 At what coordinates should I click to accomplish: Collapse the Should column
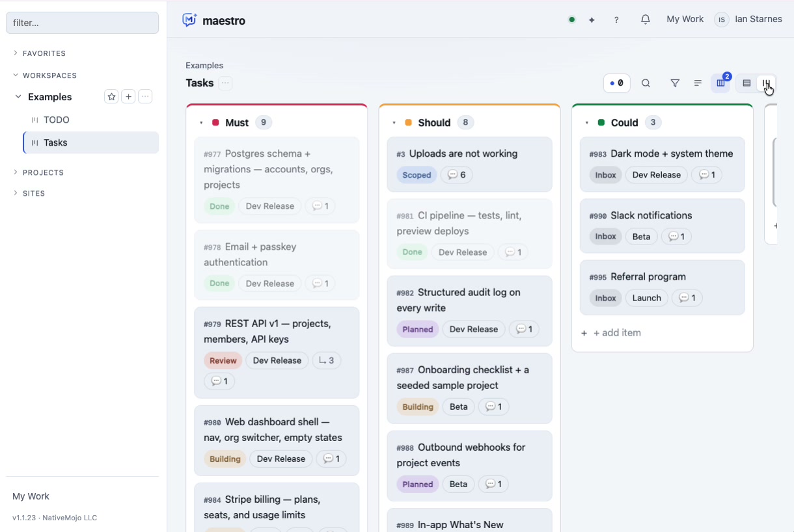coord(394,123)
